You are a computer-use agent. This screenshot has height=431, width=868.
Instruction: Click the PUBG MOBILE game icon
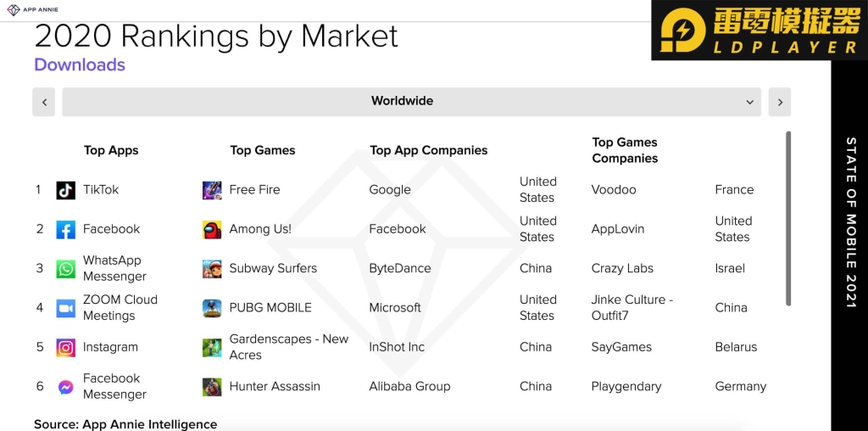coord(212,308)
